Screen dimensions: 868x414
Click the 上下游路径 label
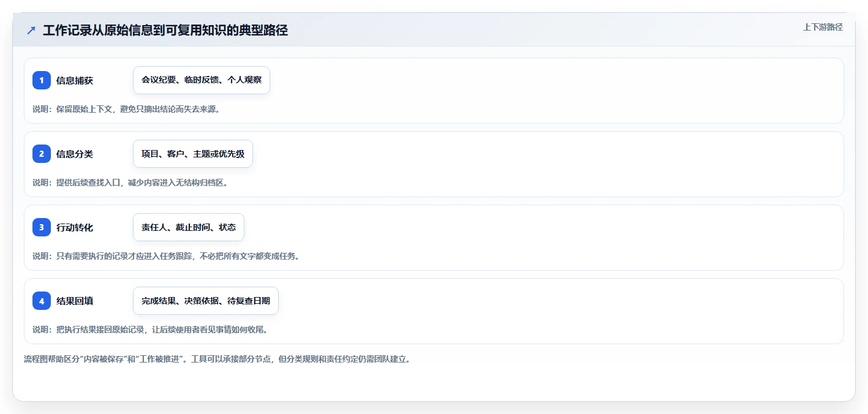[823, 27]
